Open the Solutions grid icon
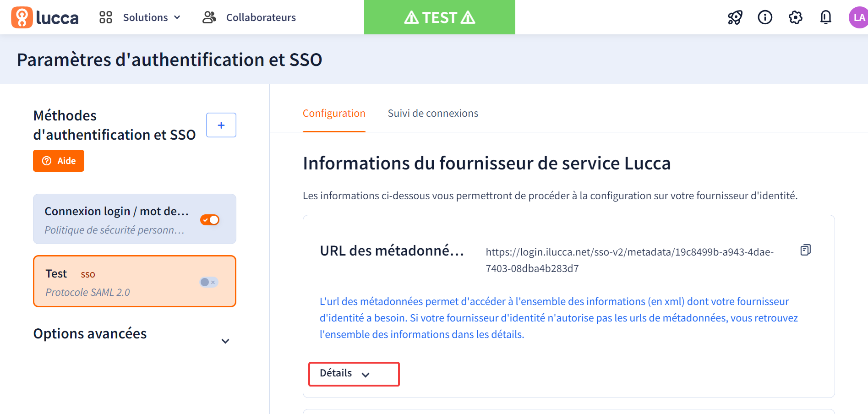This screenshot has height=414, width=868. [106, 17]
